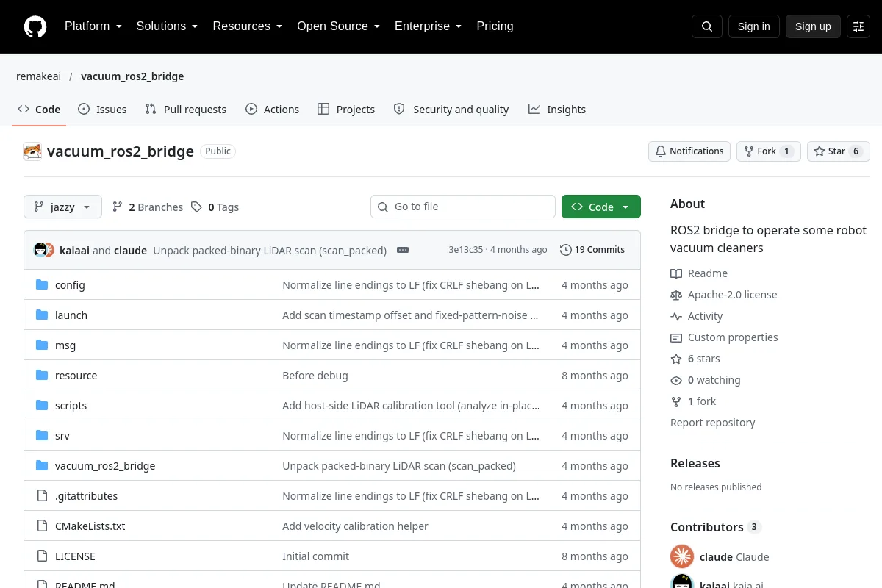This screenshot has width=882, height=588.
Task: Open the Releases heading link
Action: coord(695,463)
